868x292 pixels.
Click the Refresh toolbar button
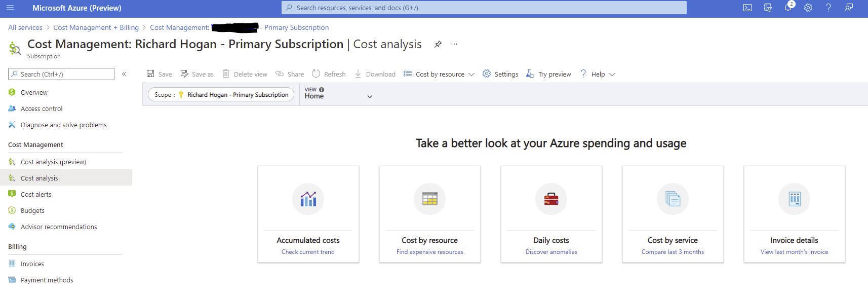coord(329,74)
